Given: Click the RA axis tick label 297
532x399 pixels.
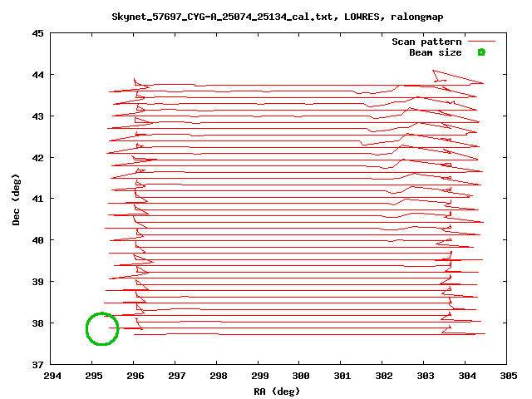Looking at the screenshot, I should pyautogui.click(x=177, y=376).
